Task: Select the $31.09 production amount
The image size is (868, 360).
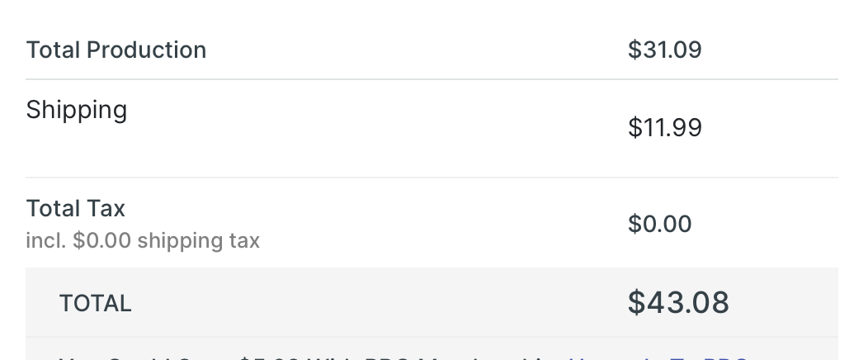Action: pos(664,50)
